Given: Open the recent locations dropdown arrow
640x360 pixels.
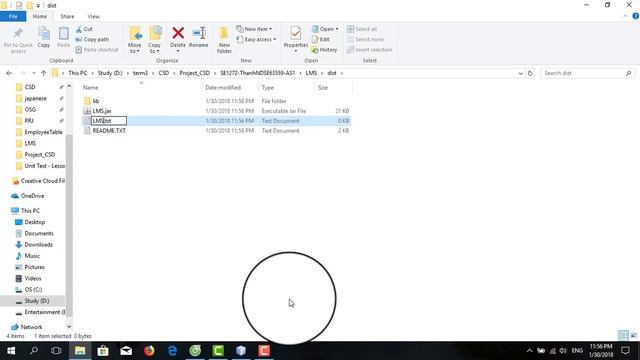Looking at the screenshot, I should click(33, 73).
